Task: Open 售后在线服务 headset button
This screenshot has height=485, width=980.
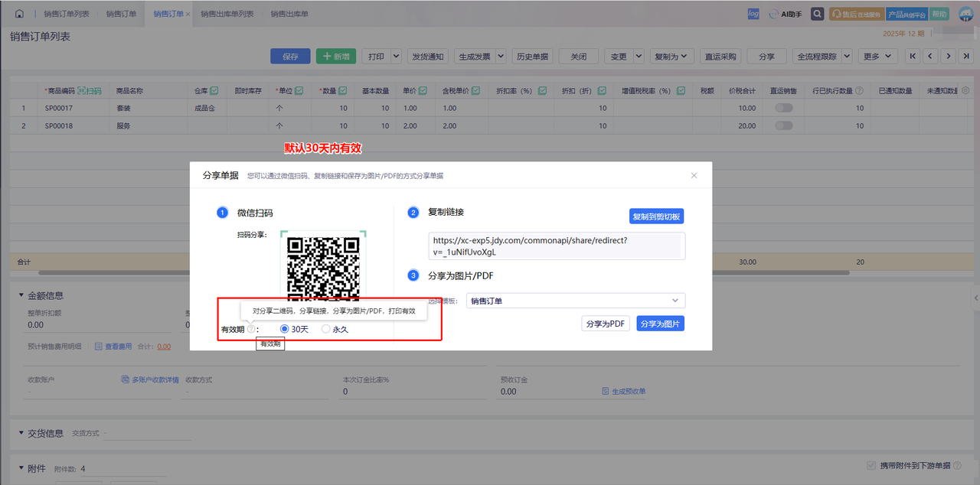Action: pos(856,14)
